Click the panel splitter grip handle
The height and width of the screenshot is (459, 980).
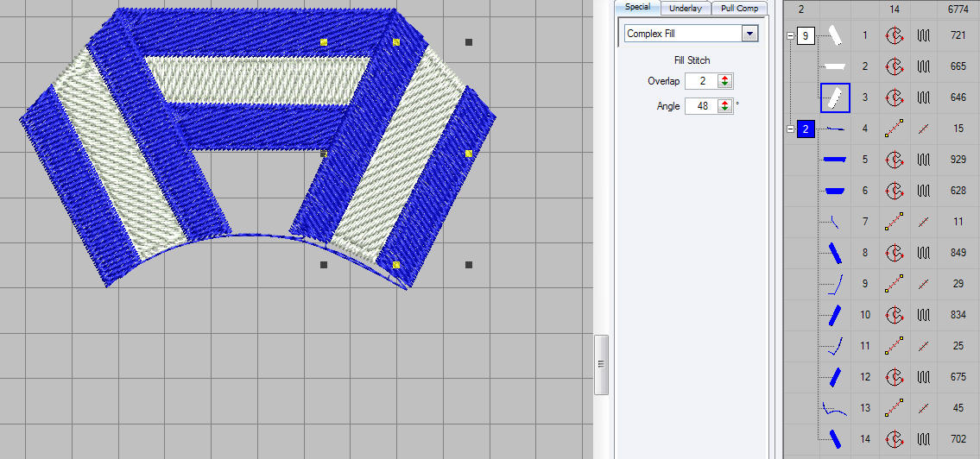click(x=601, y=365)
